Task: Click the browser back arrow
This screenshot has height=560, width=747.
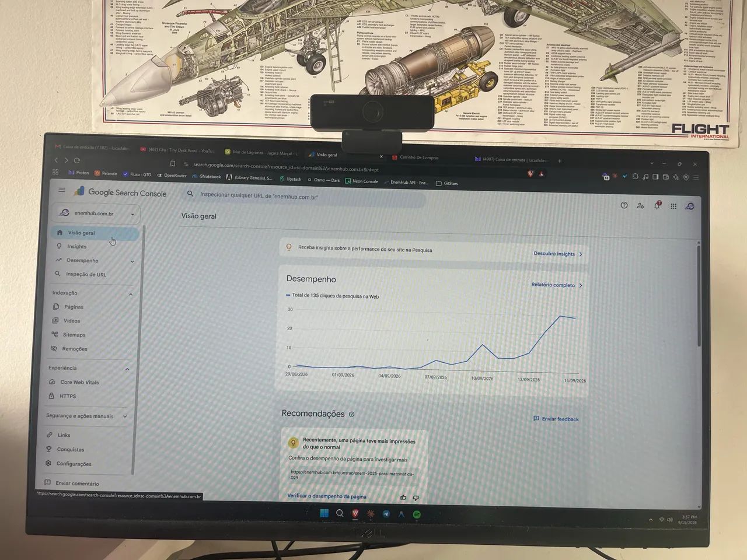Action: (x=56, y=160)
